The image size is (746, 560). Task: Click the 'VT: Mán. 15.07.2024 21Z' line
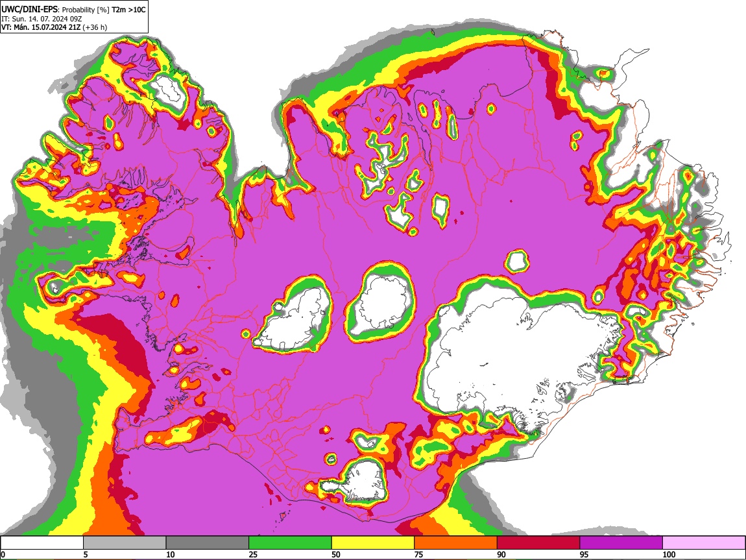[x=41, y=27]
